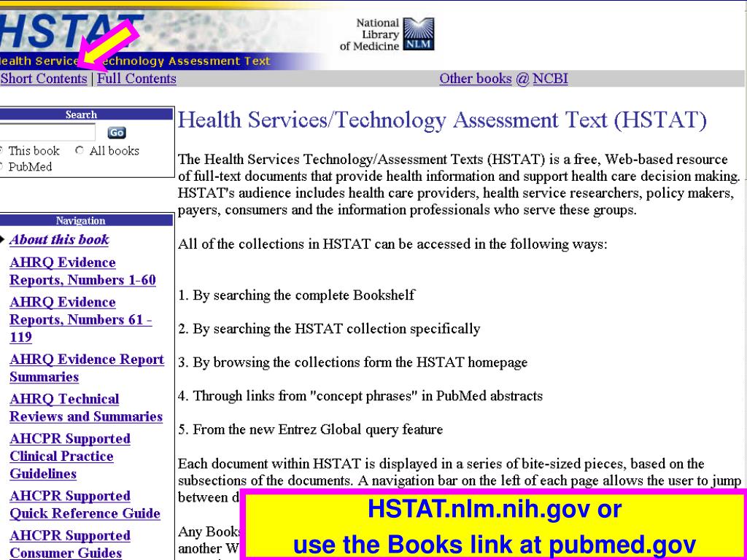The height and width of the screenshot is (560, 747).
Task: Click the Go search button
Action: tap(117, 133)
